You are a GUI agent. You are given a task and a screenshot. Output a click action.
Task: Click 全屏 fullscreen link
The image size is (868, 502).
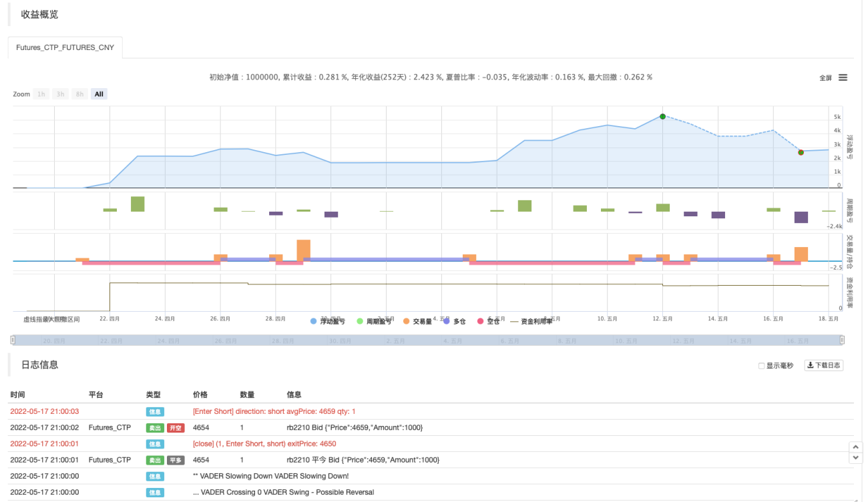[x=825, y=78]
